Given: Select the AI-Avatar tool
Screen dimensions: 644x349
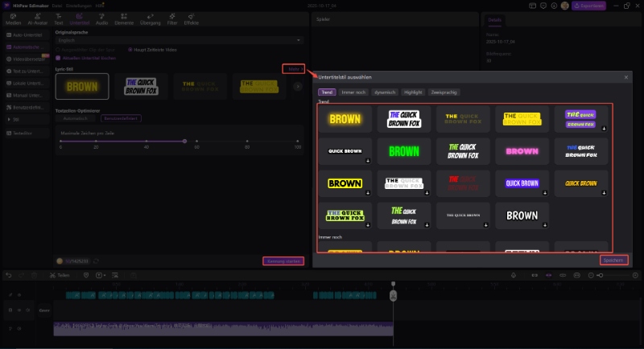Looking at the screenshot, I should [36, 19].
